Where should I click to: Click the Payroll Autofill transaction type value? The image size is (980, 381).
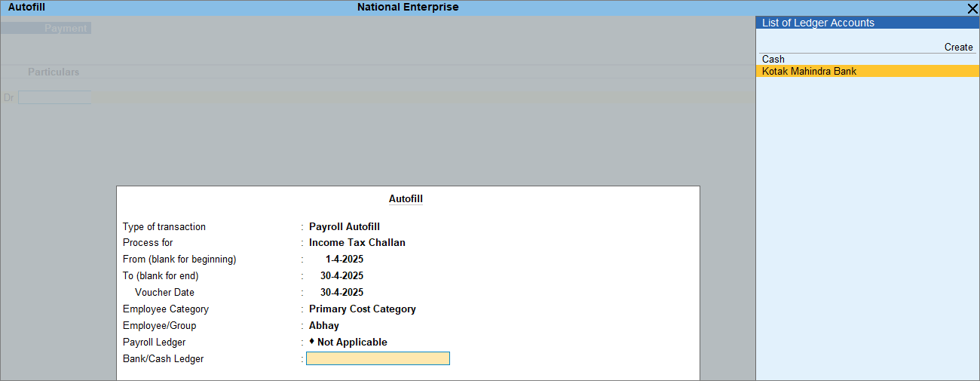tap(344, 226)
